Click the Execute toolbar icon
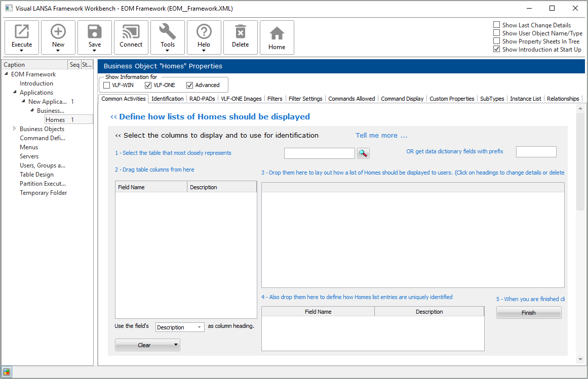This screenshot has width=588, height=379. (x=22, y=32)
